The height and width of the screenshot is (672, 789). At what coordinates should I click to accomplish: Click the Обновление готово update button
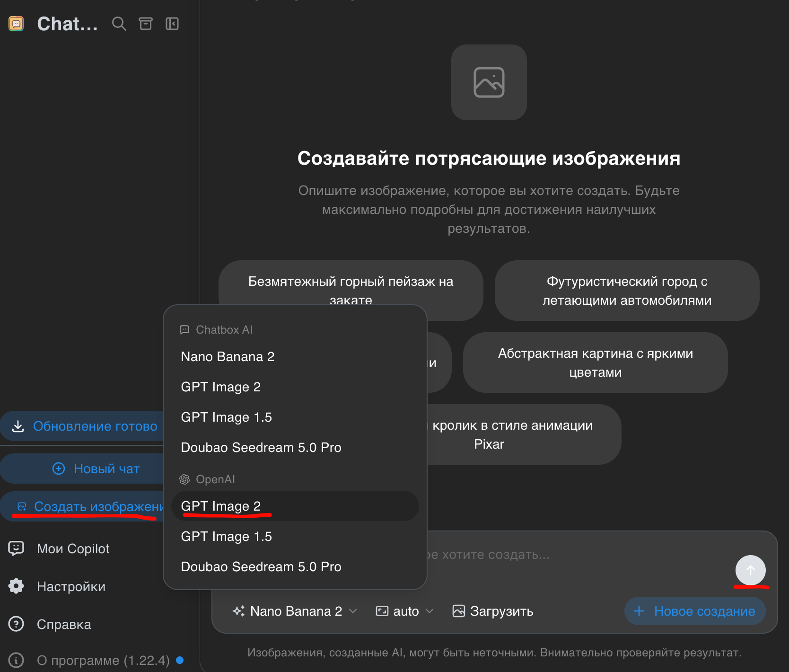click(x=82, y=426)
